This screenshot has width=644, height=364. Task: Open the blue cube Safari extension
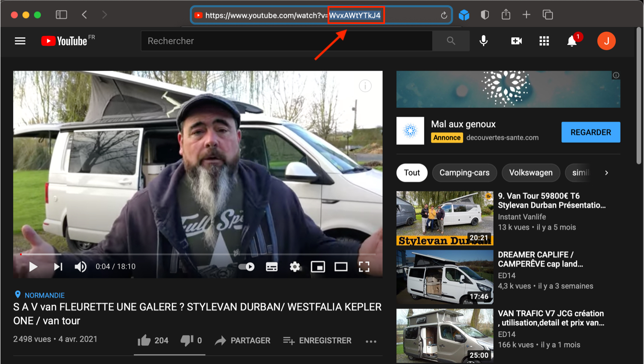(x=464, y=15)
